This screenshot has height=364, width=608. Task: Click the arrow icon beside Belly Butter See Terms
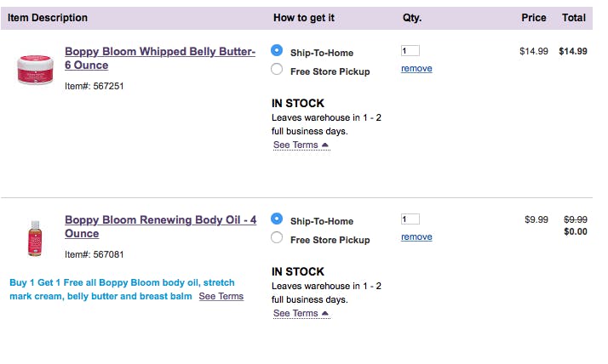(x=325, y=145)
